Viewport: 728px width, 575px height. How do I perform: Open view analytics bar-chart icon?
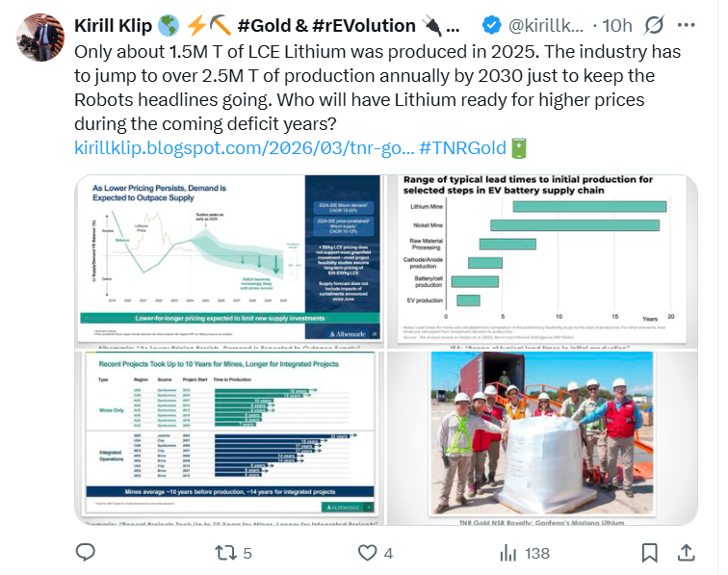[507, 552]
